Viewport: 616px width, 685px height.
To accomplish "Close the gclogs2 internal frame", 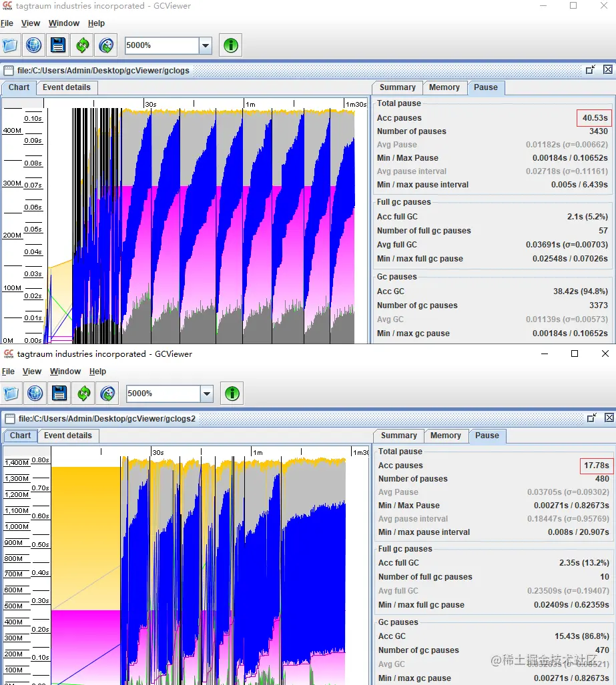I will point(609,418).
